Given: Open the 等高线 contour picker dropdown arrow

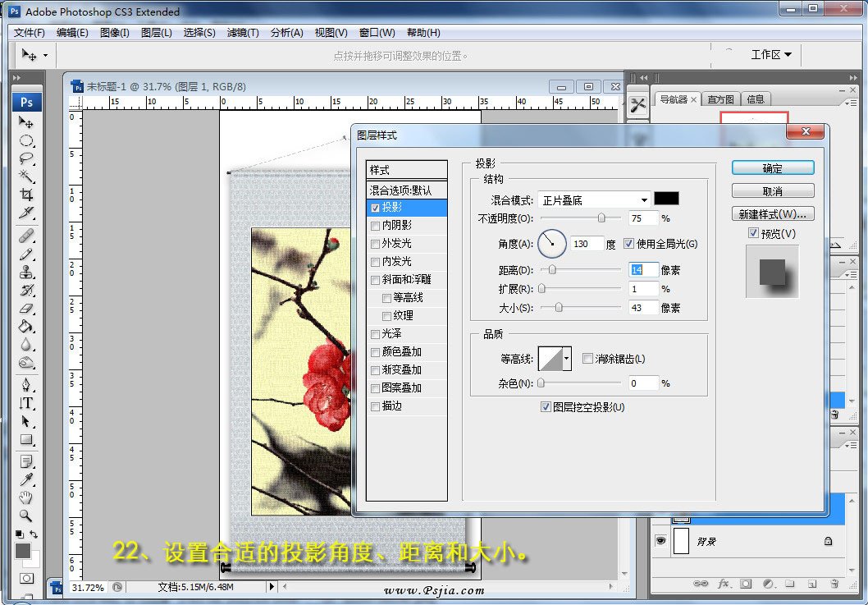Looking at the screenshot, I should pyautogui.click(x=566, y=359).
